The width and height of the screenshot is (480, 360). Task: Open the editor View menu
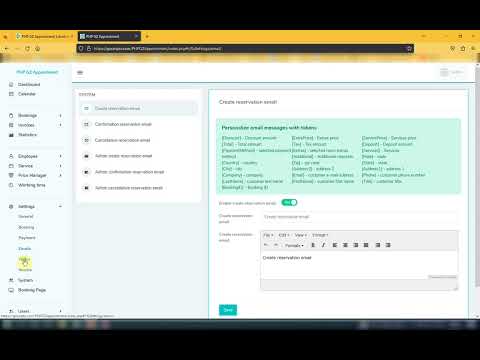[300, 235]
